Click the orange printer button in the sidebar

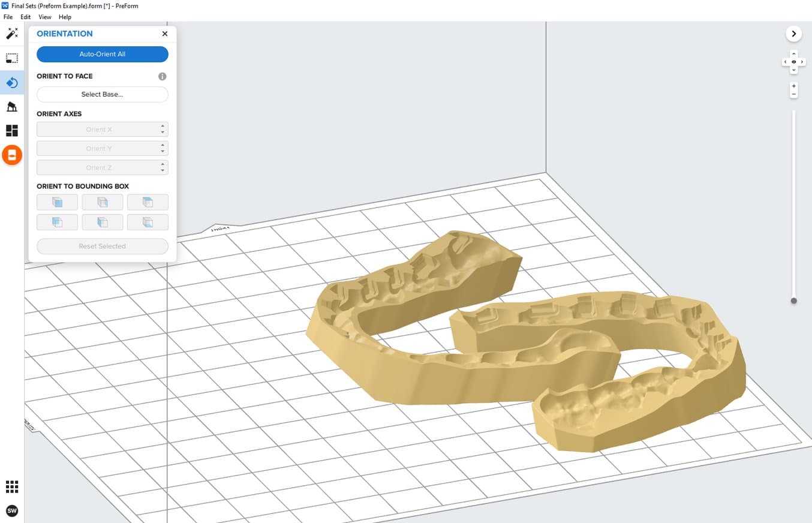coord(12,155)
